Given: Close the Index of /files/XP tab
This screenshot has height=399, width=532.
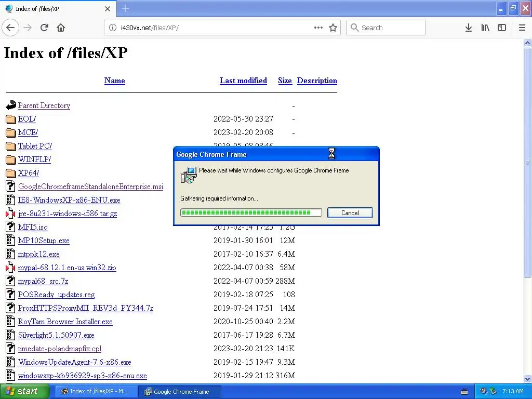Looking at the screenshot, I should pyautogui.click(x=108, y=9).
